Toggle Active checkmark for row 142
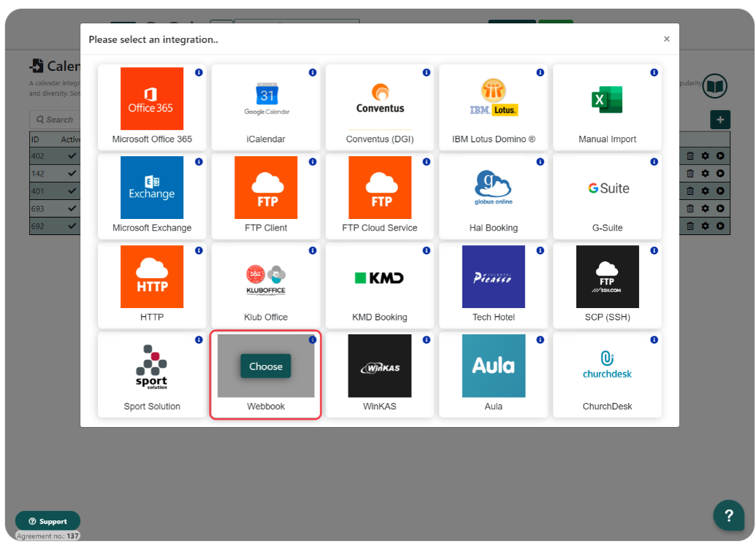 (72, 173)
